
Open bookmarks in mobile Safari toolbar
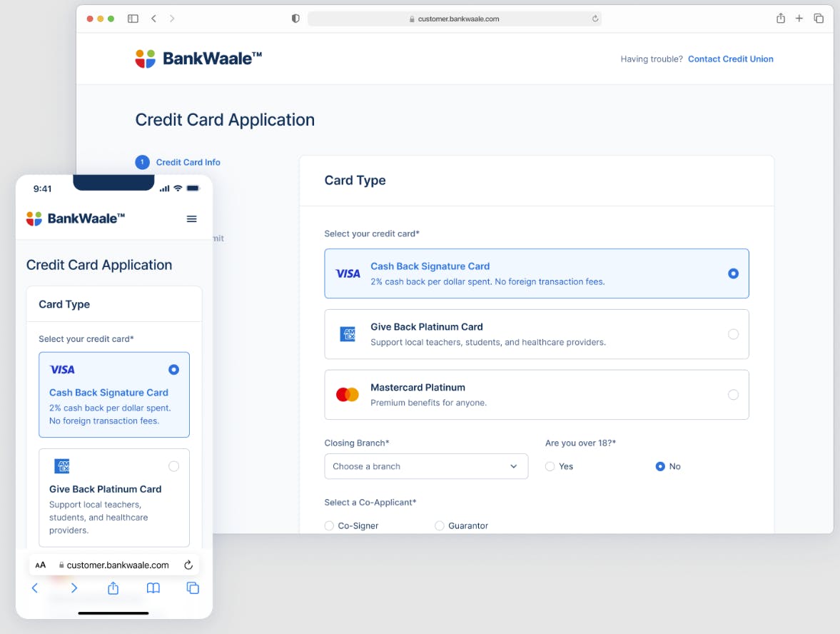153,588
